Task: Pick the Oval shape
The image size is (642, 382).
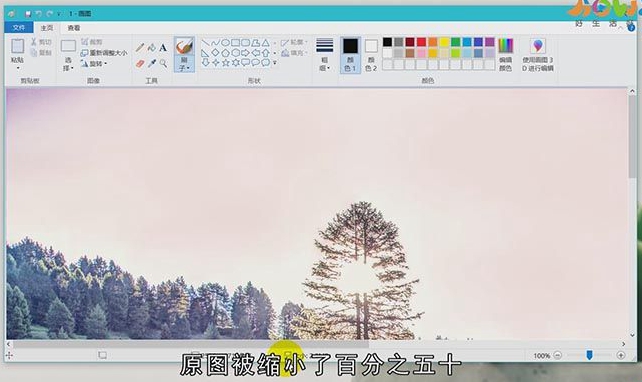Action: 225,43
